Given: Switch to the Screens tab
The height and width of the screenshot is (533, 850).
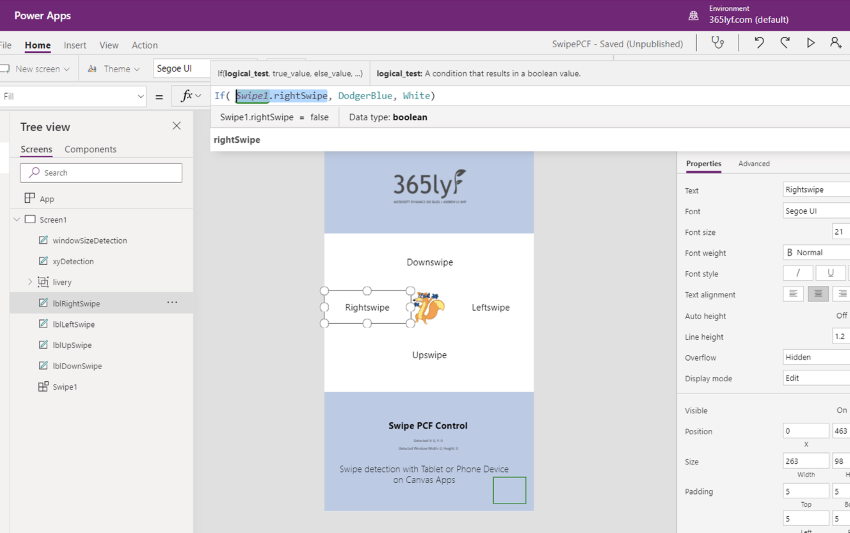Looking at the screenshot, I should click(36, 149).
